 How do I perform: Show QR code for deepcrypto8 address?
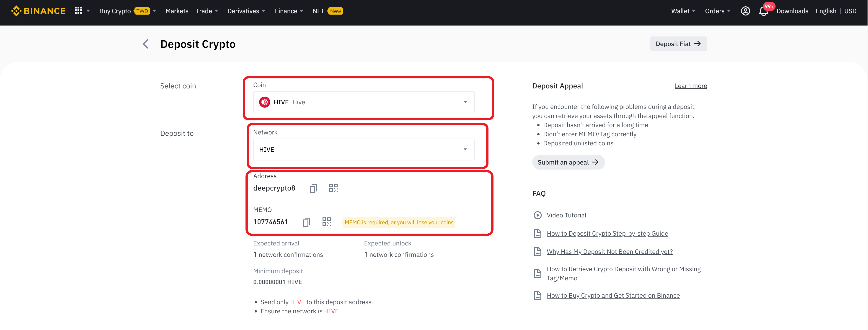(333, 188)
